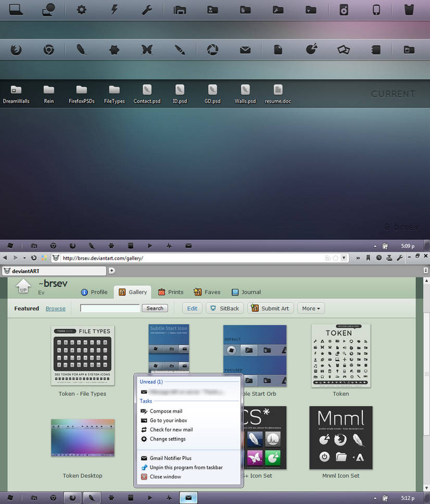Launch Chrome from the second dock row
This screenshot has width=430, height=504.
click(x=48, y=50)
